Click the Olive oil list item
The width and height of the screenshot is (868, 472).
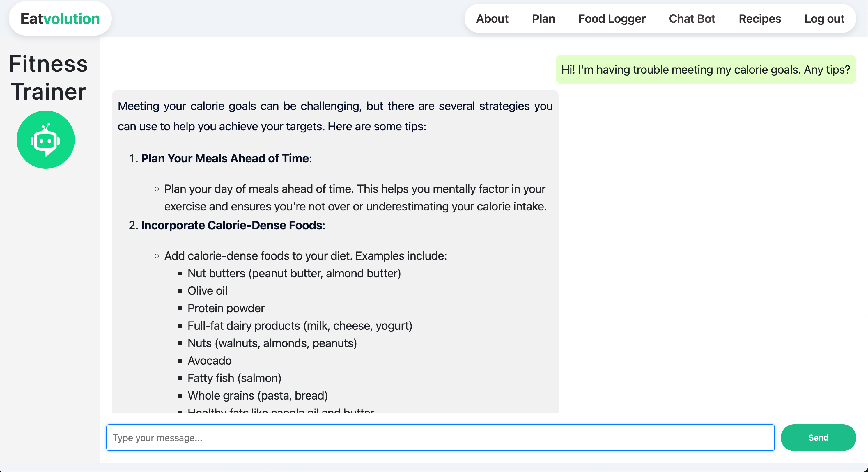pyautogui.click(x=207, y=290)
